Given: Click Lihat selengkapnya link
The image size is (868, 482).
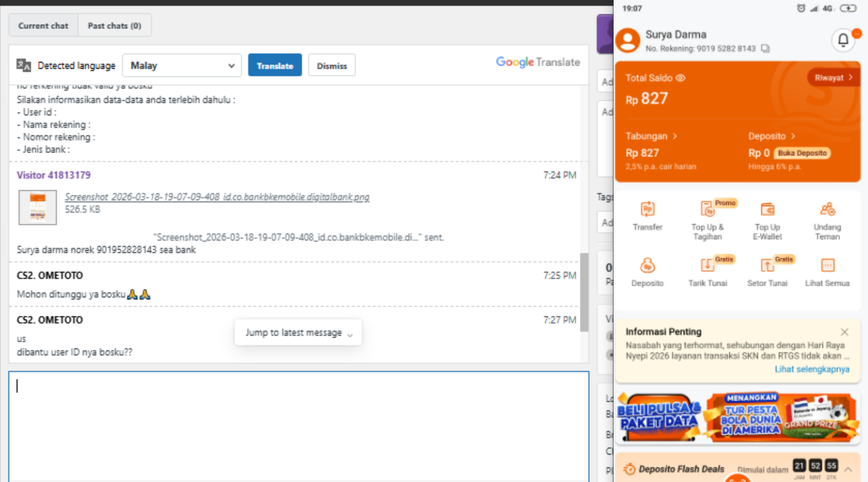Looking at the screenshot, I should click(x=812, y=370).
